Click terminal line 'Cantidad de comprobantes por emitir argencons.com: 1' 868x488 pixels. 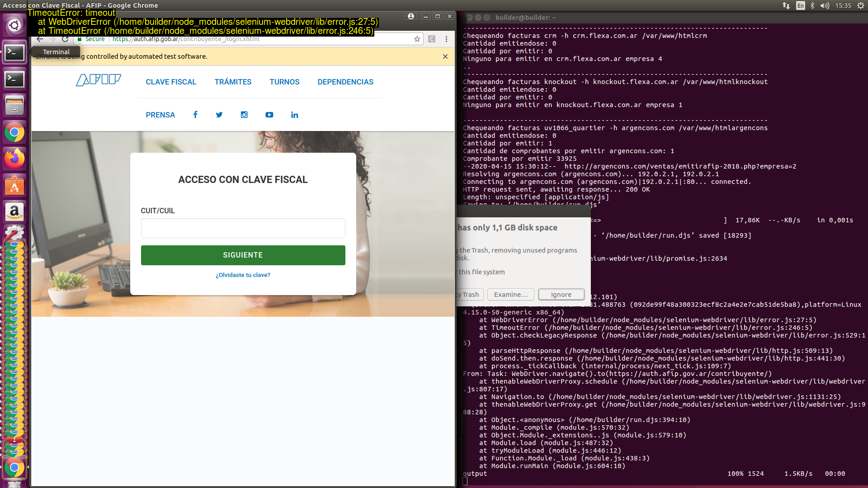click(x=569, y=151)
